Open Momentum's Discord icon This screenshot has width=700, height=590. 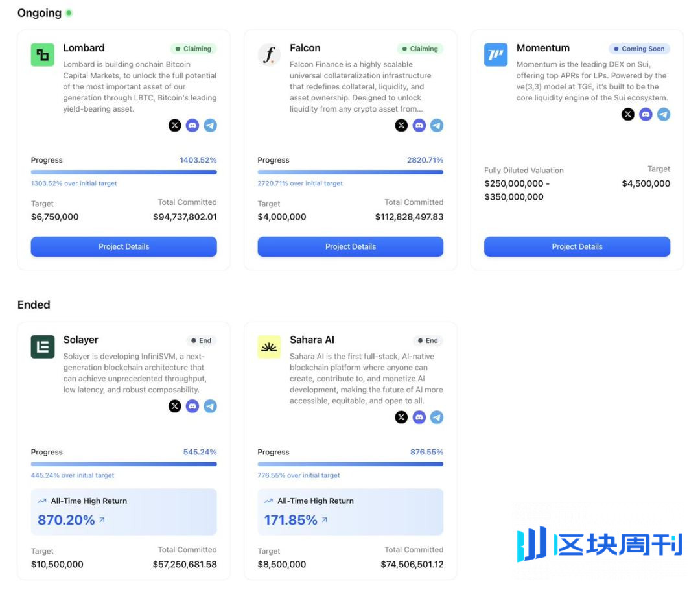click(x=646, y=115)
